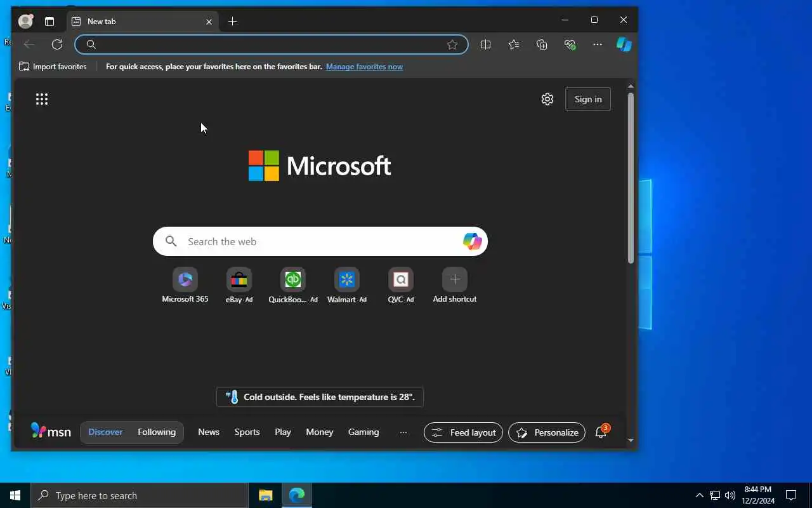Image resolution: width=812 pixels, height=508 pixels.
Task: Open the Money feed tab
Action: point(320,432)
